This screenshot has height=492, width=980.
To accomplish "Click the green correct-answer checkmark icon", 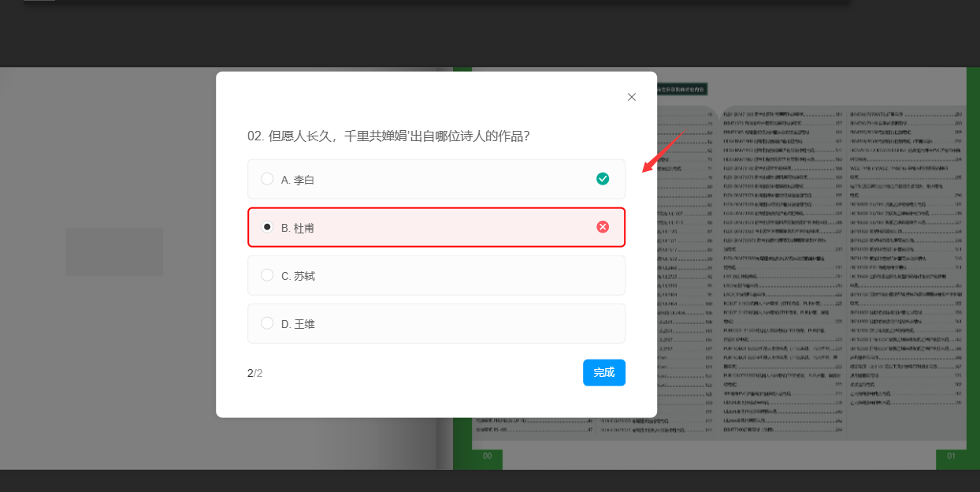I will point(603,179).
